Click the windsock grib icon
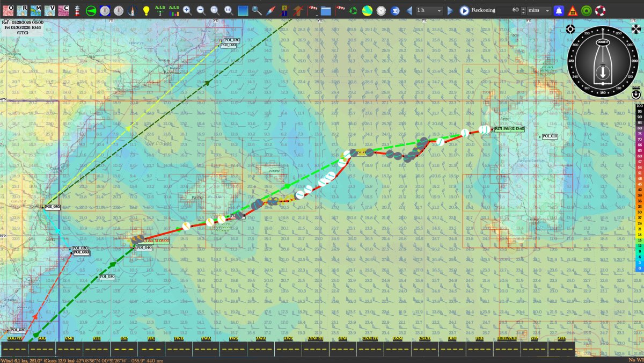The height and width of the screenshot is (363, 644). pyautogui.click(x=340, y=10)
